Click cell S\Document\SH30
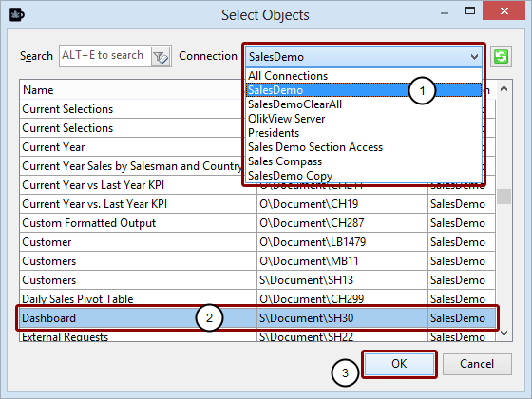This screenshot has height=399, width=532. pyautogui.click(x=342, y=318)
